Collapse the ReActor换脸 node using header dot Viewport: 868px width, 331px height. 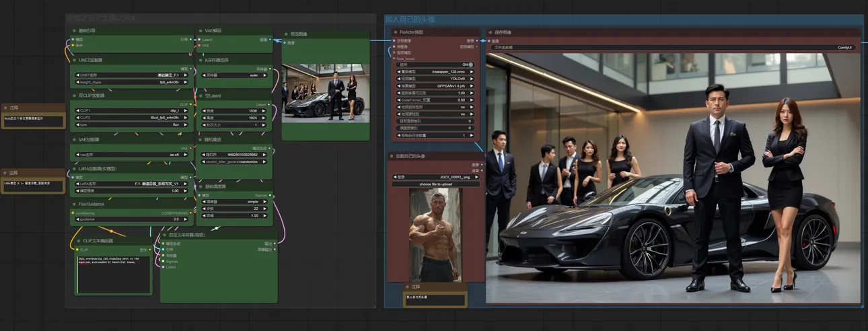point(394,32)
